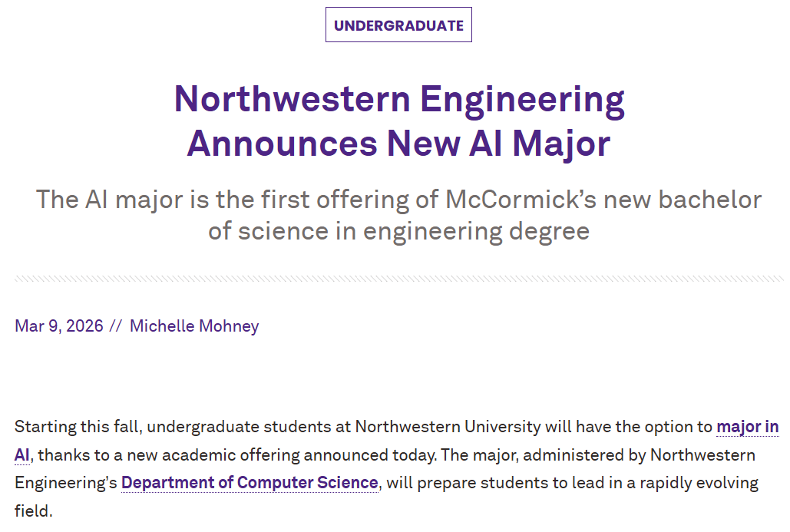Click the word "Announces" in the headline
790x532 pixels.
pos(282,143)
